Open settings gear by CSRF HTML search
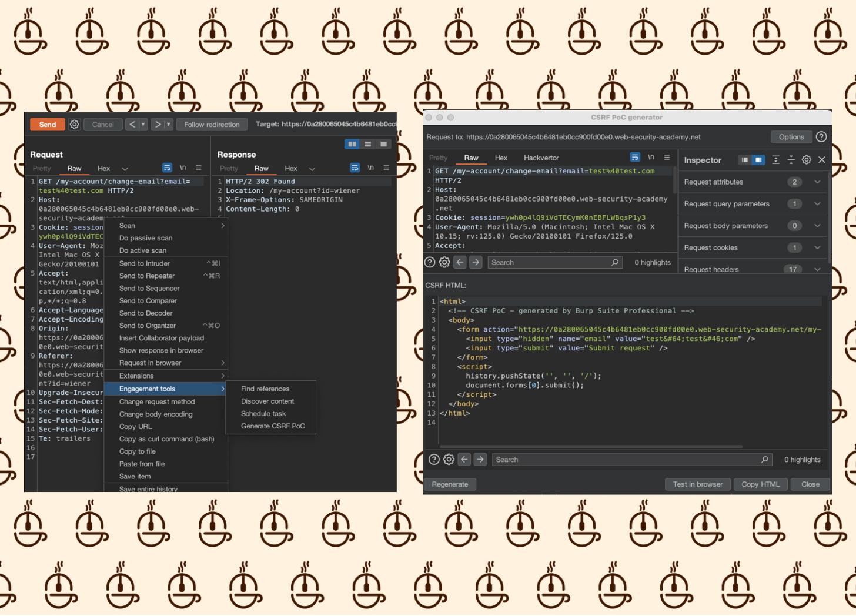856x616 pixels. point(449,460)
